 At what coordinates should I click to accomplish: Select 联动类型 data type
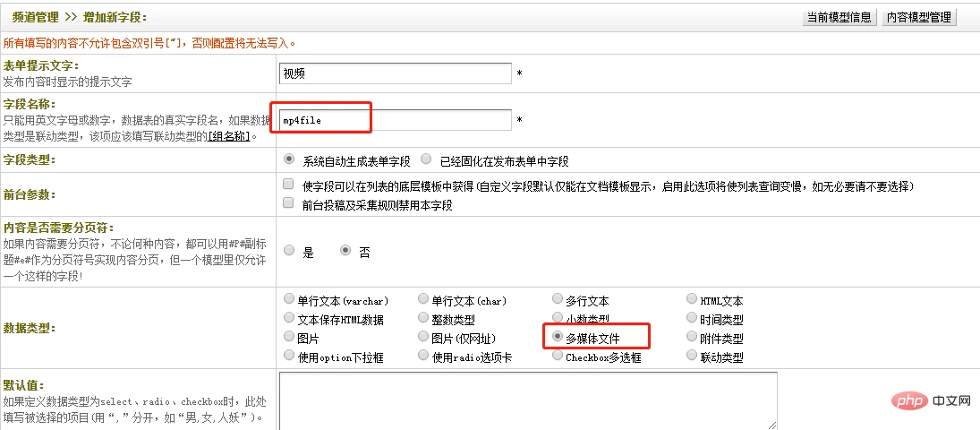[x=692, y=355]
